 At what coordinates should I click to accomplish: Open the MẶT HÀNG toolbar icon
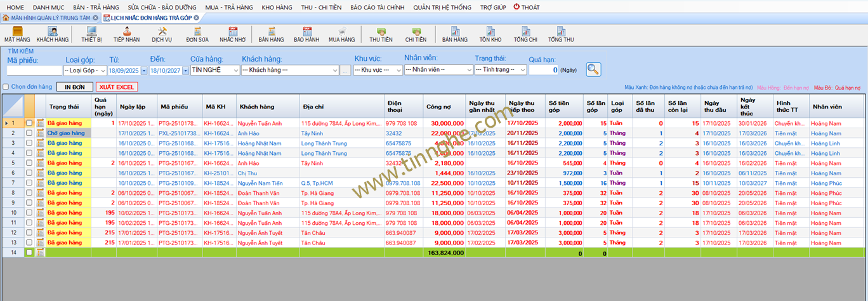pos(18,34)
